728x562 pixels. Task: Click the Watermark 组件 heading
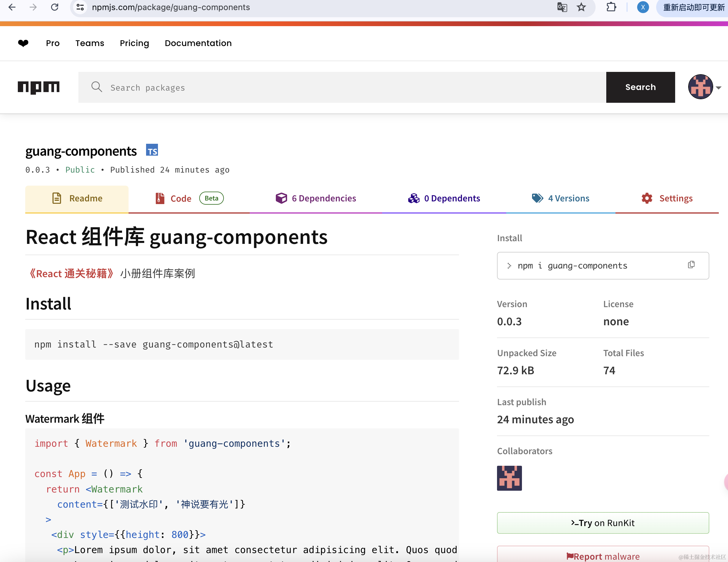pos(65,419)
